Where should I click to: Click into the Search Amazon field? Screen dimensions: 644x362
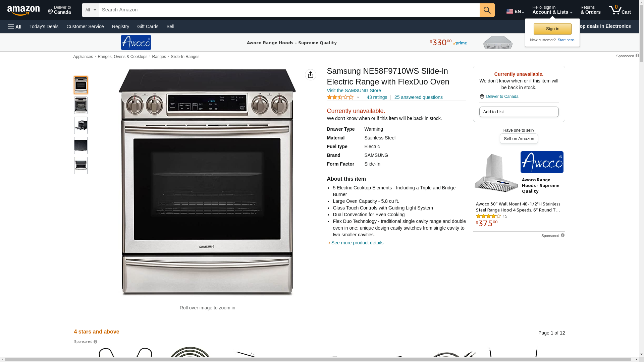tap(289, 10)
